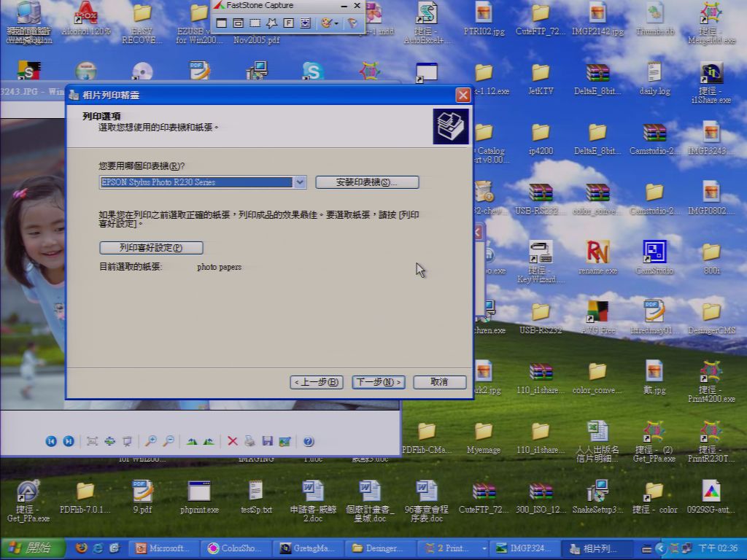Select the CamStudio desktop icon

[x=654, y=257]
